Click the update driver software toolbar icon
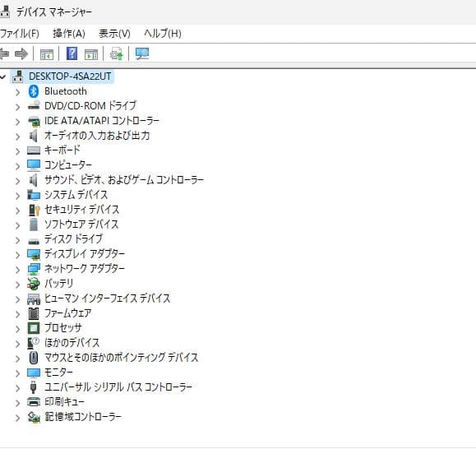The height and width of the screenshot is (449, 476). click(x=117, y=54)
